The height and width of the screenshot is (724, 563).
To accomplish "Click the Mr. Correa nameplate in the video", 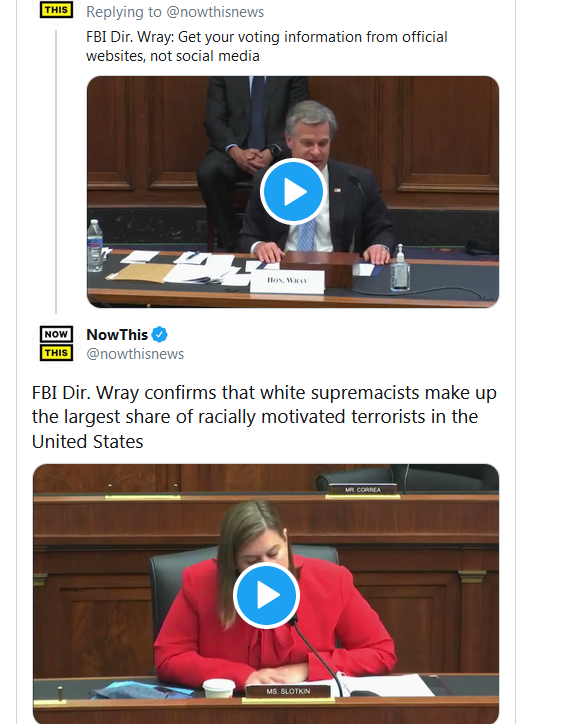I will click(363, 490).
